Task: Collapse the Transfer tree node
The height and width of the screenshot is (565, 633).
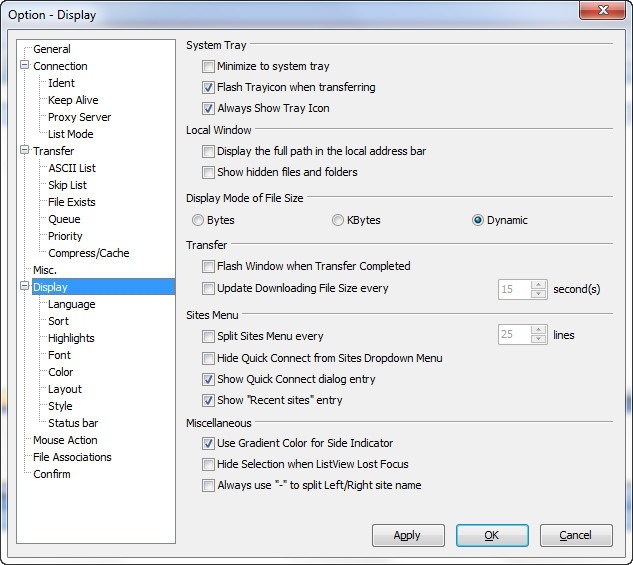Action: click(25, 150)
